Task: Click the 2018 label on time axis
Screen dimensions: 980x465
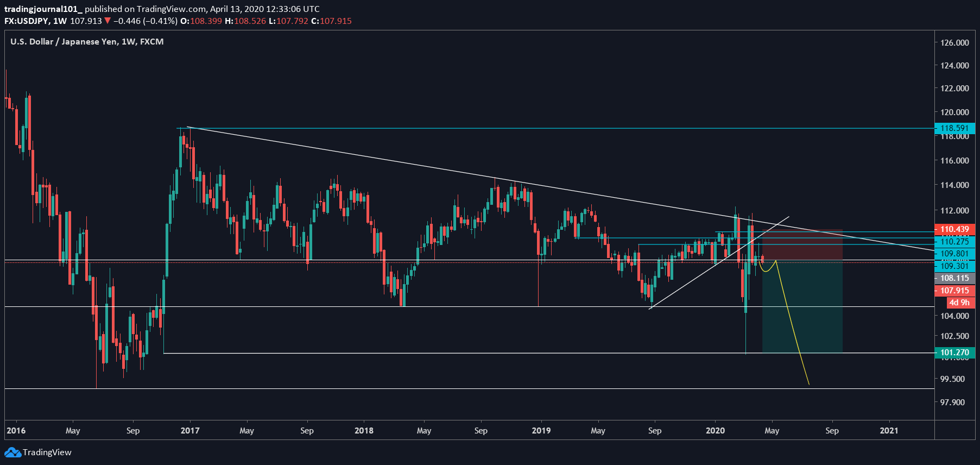Action: 364,430
